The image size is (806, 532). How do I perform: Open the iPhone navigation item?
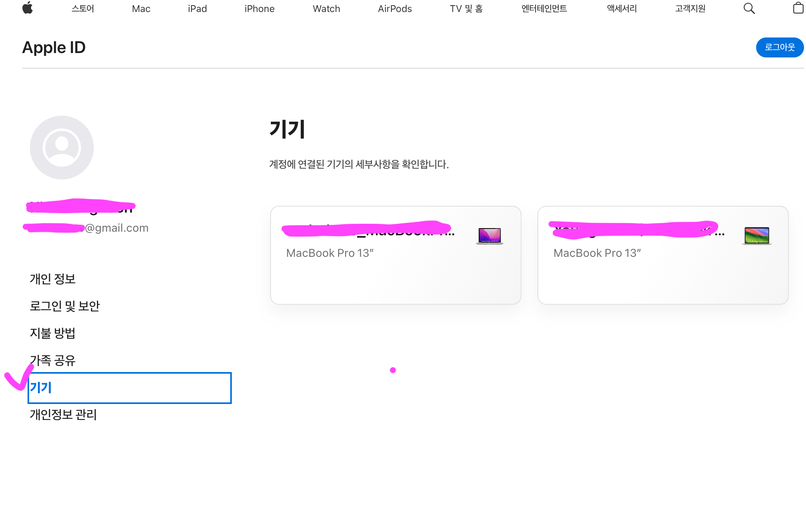point(259,8)
